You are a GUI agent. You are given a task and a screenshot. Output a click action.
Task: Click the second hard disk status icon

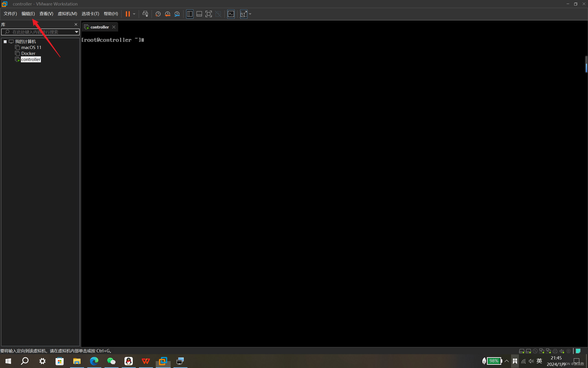click(528, 351)
